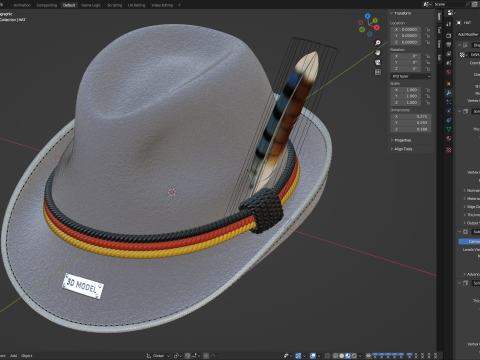Viewport: 480px width, 360px height.
Task: Open the properties editor type dropdown
Action: (x=451, y=13)
